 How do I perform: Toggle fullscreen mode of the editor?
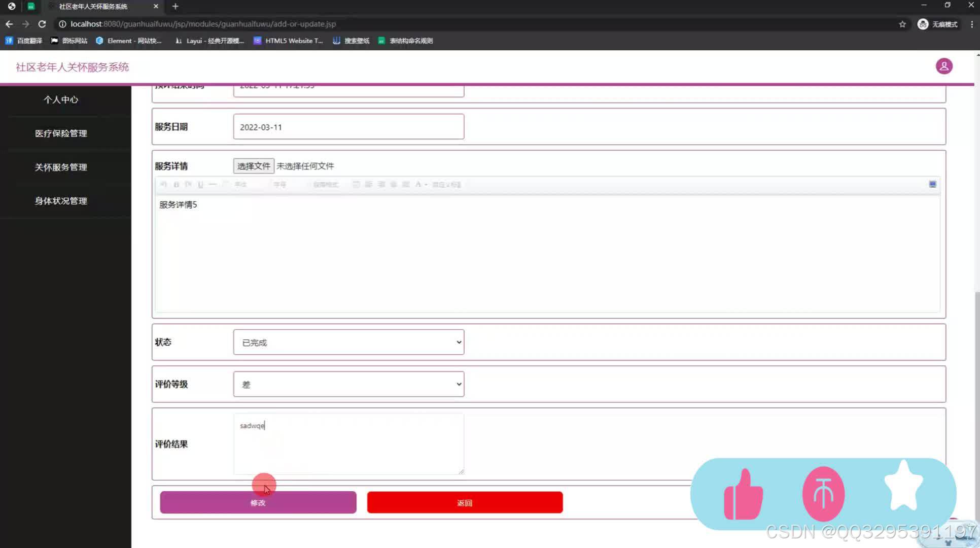click(x=932, y=184)
